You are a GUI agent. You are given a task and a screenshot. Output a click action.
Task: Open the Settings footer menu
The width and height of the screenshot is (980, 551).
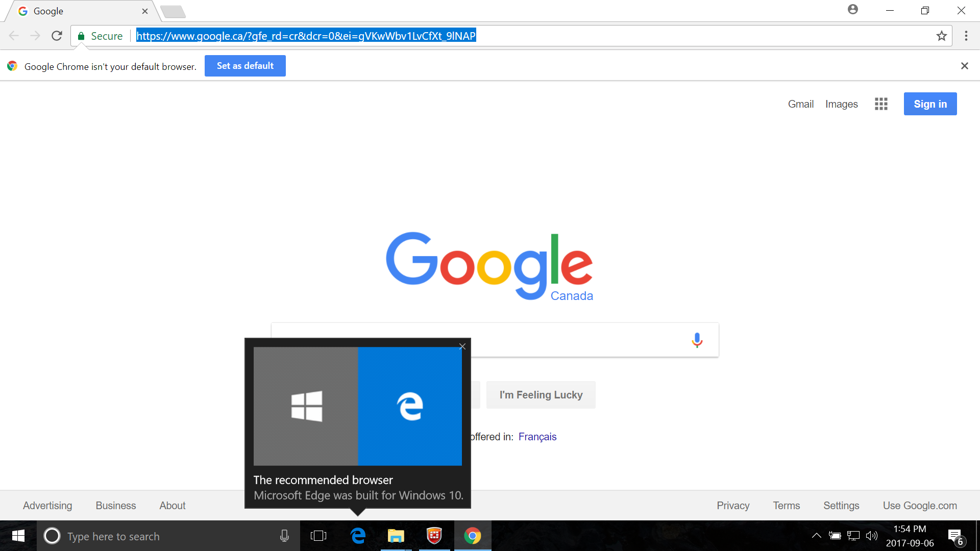(x=841, y=506)
